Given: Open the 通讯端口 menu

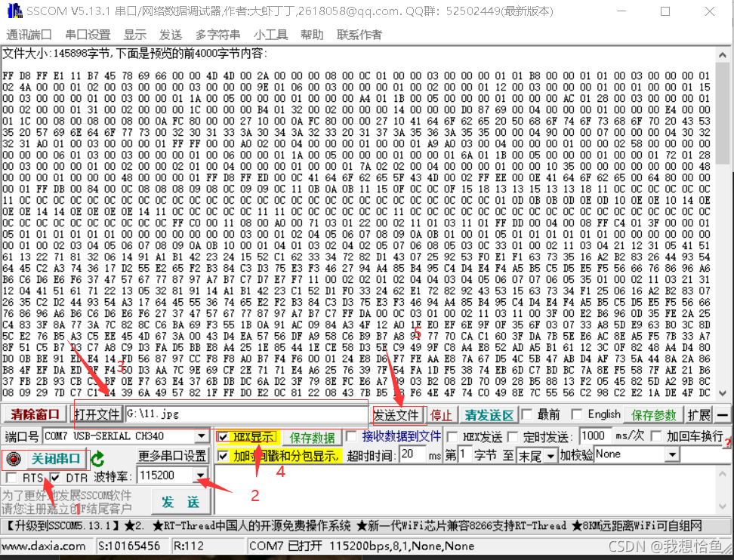Looking at the screenshot, I should pyautogui.click(x=29, y=35).
